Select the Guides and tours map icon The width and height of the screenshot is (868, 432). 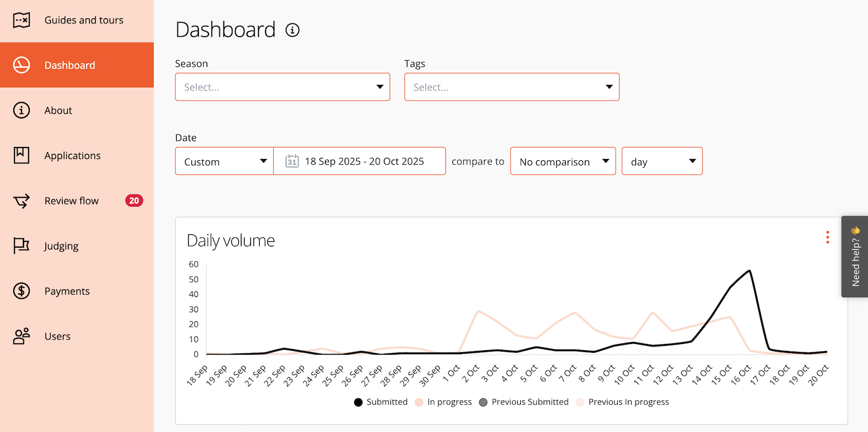(22, 20)
